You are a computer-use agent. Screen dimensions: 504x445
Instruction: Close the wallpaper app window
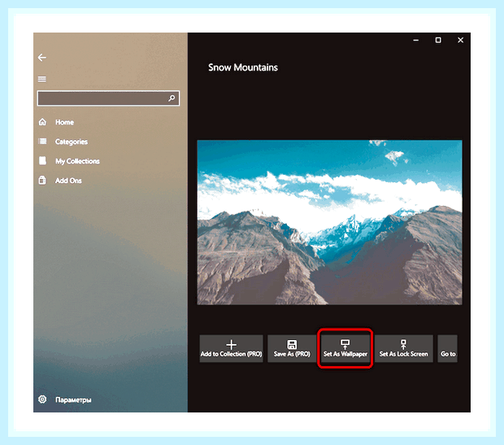[x=461, y=40]
